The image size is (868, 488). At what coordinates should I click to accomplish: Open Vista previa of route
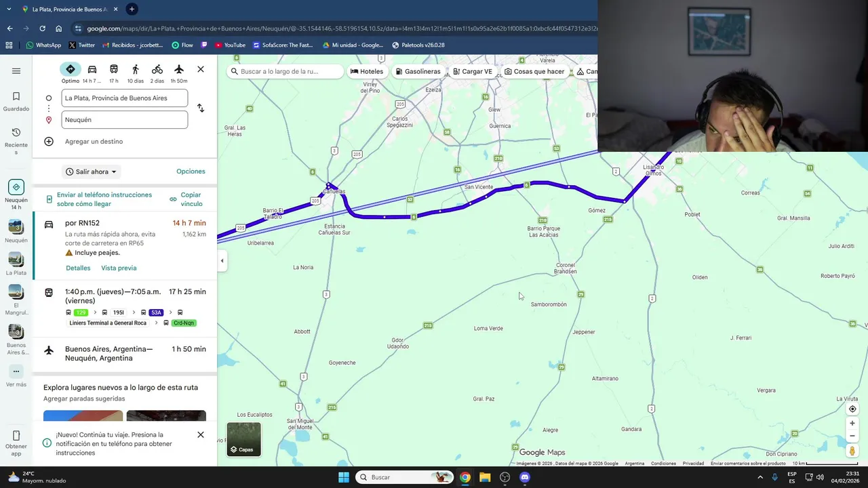(x=119, y=268)
